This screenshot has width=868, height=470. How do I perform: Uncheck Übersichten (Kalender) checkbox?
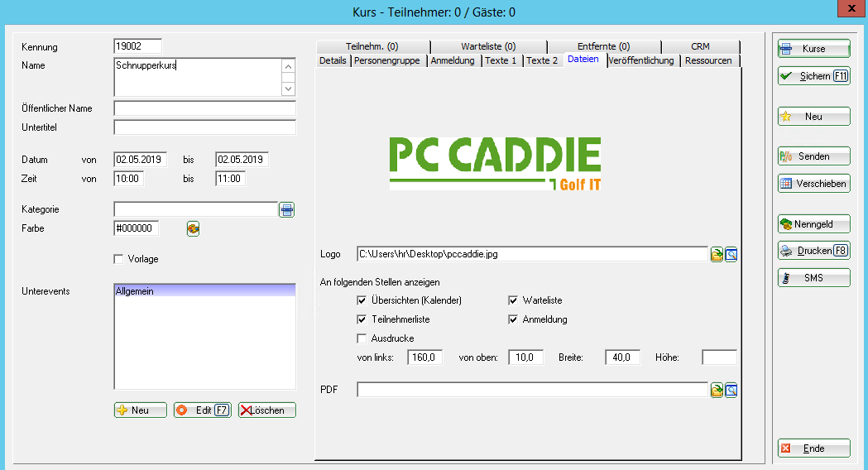click(x=362, y=300)
